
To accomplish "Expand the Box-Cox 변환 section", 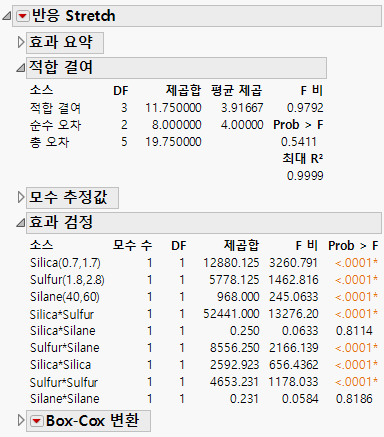I will point(21,420).
